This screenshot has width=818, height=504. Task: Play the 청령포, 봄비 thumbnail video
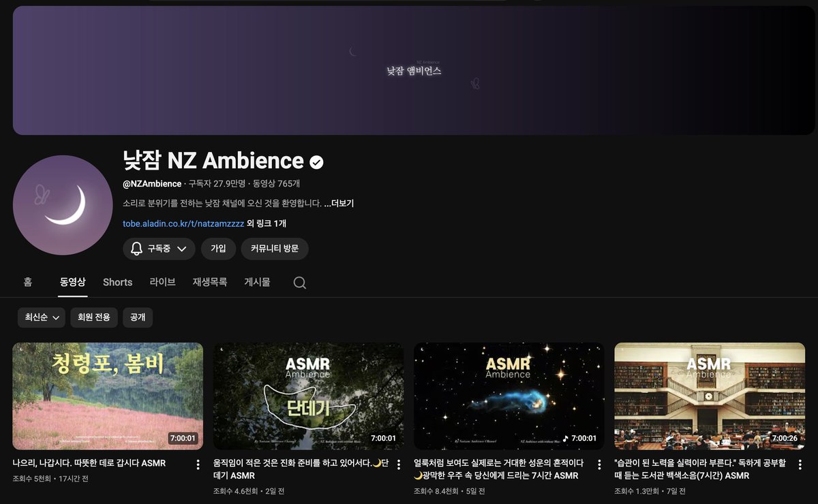108,396
